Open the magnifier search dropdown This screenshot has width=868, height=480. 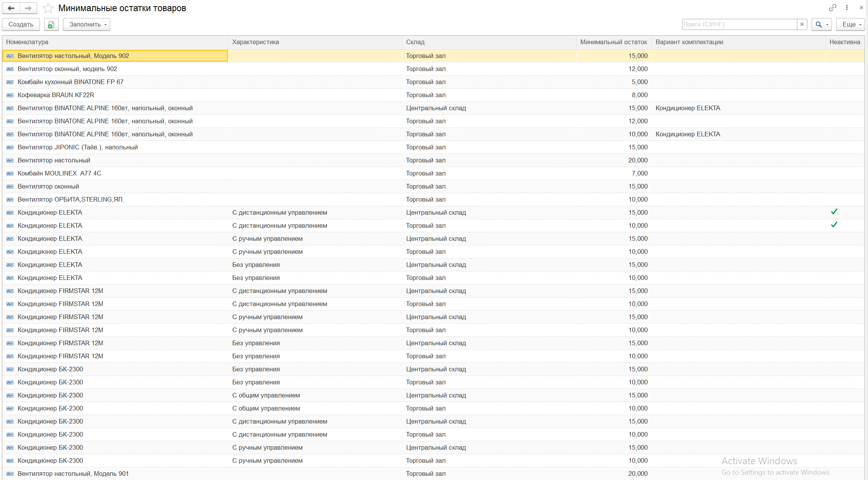point(822,24)
